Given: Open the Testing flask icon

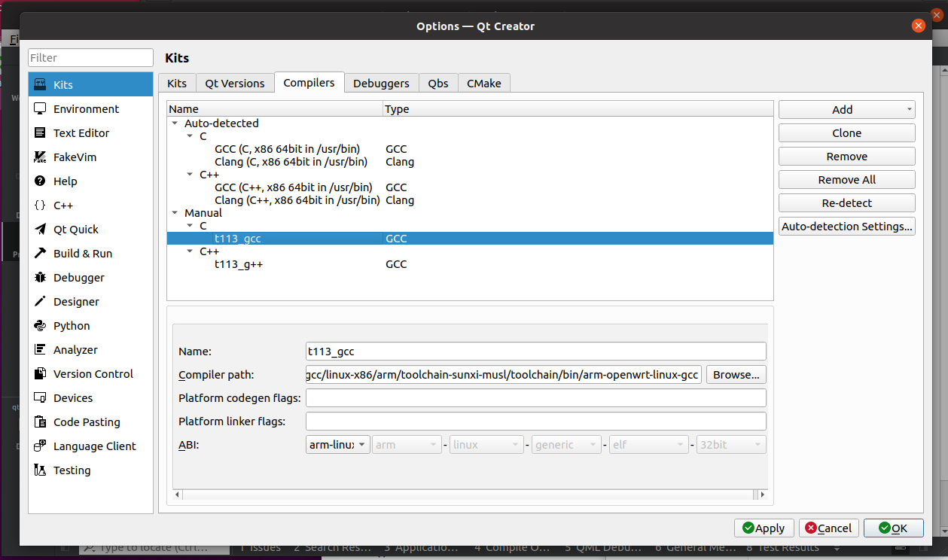Looking at the screenshot, I should pyautogui.click(x=40, y=470).
